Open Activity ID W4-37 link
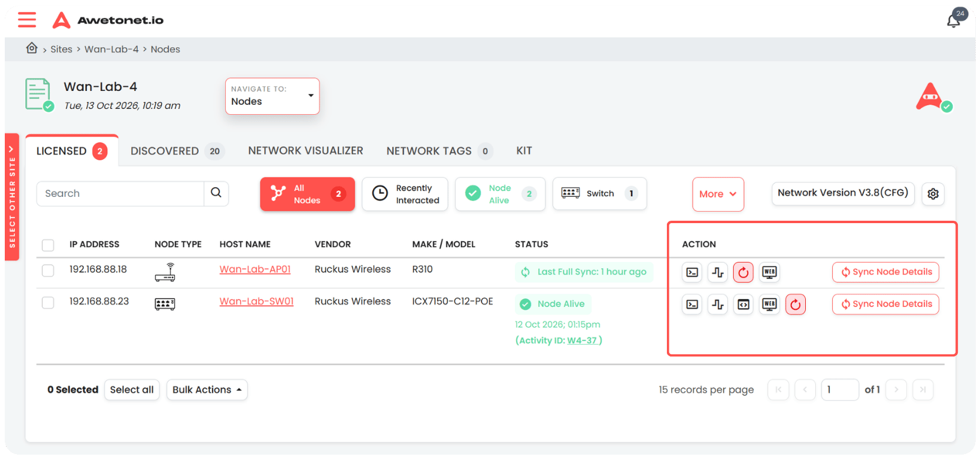980x460 pixels. click(582, 340)
